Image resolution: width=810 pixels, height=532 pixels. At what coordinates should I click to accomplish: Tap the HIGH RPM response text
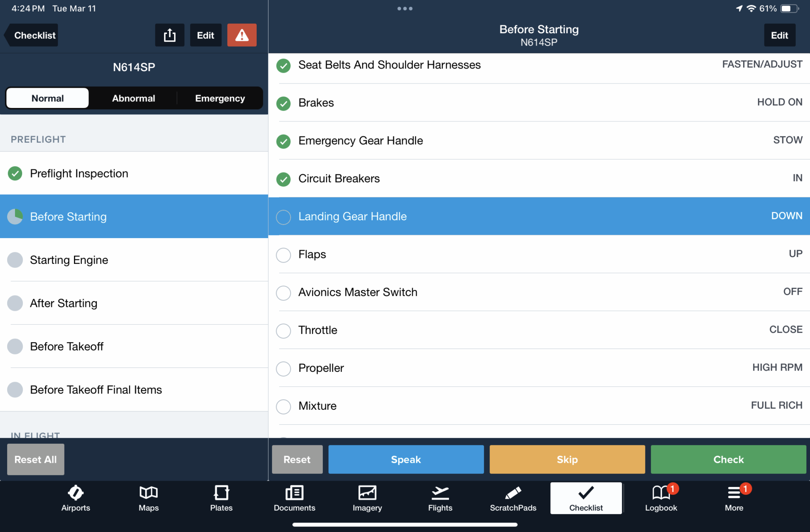(x=777, y=367)
